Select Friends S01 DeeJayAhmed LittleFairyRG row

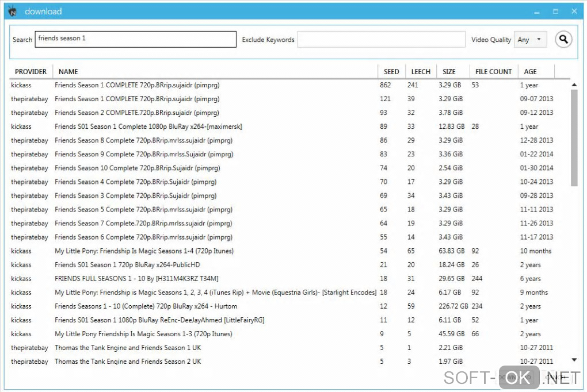click(x=289, y=320)
